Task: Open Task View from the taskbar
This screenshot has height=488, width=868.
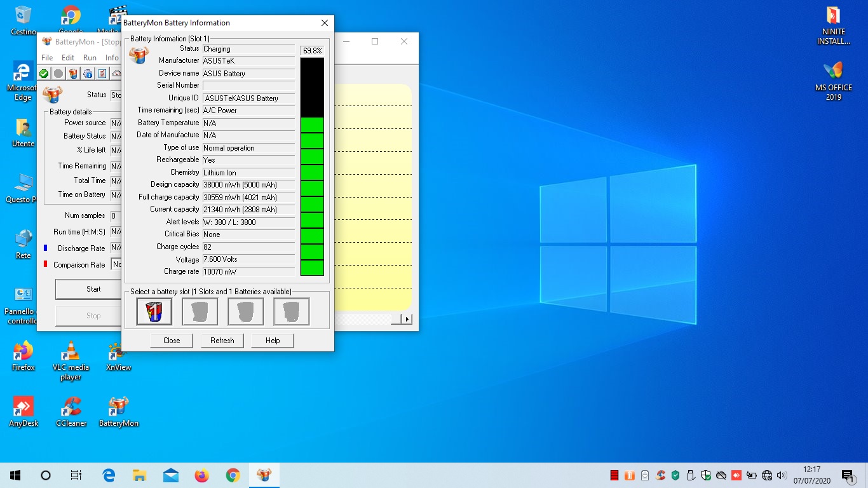Action: pos(76,475)
